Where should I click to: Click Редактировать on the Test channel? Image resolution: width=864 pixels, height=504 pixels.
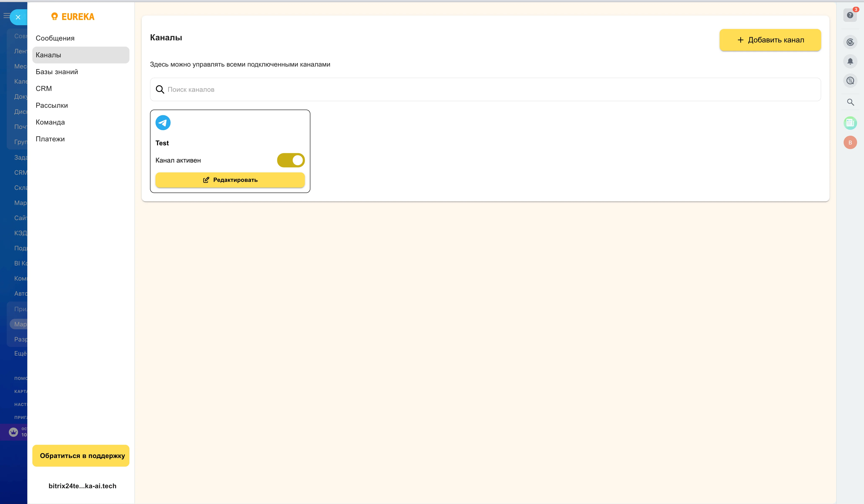[x=230, y=180]
